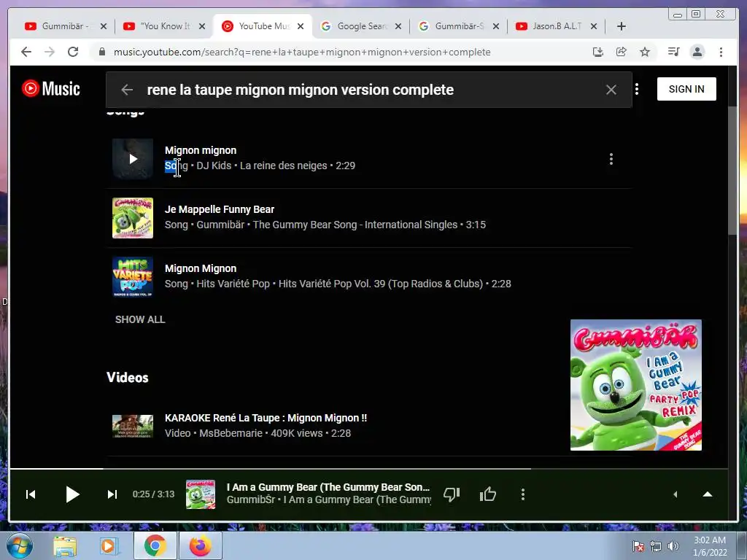The width and height of the screenshot is (747, 560).
Task: Open the Chrome three-dot menu
Action: click(x=721, y=52)
